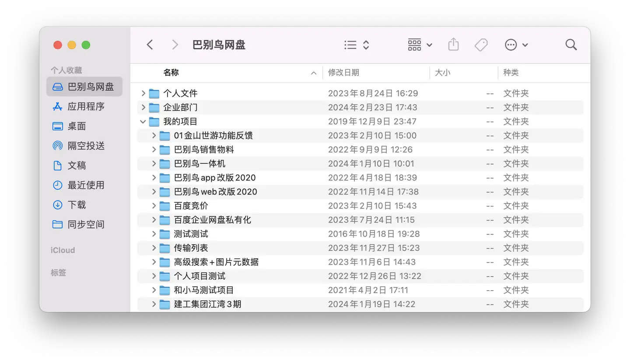Select the 建工集团江湾3期 folder icon

164,304
